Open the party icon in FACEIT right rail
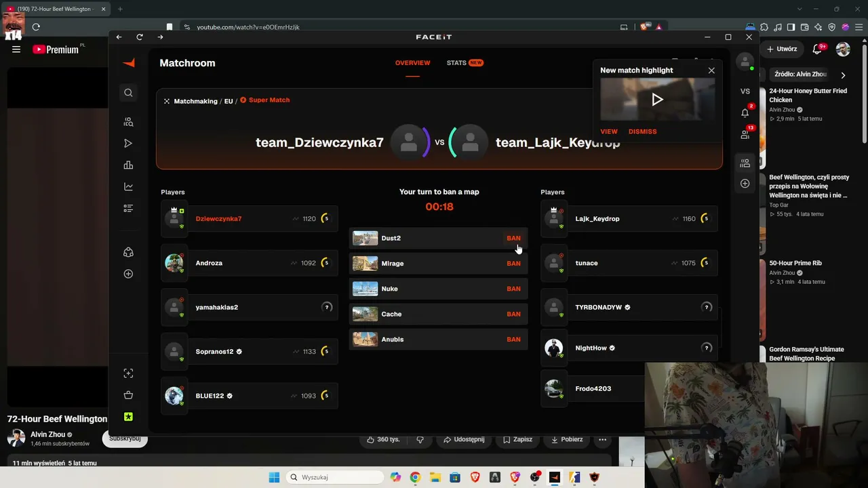This screenshot has height=488, width=868. point(745,163)
